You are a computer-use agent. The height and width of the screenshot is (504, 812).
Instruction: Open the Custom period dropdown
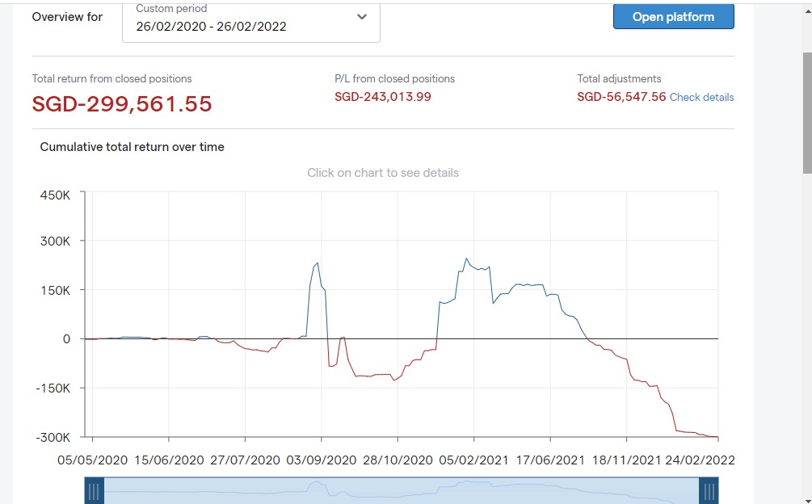[x=251, y=23]
